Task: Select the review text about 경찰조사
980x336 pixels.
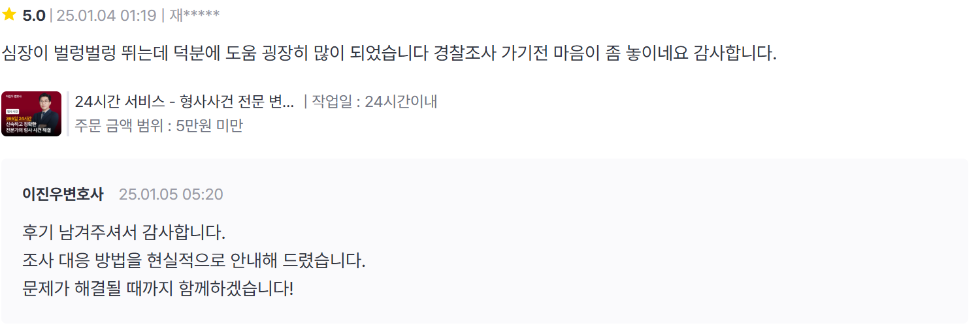Action: point(389,53)
